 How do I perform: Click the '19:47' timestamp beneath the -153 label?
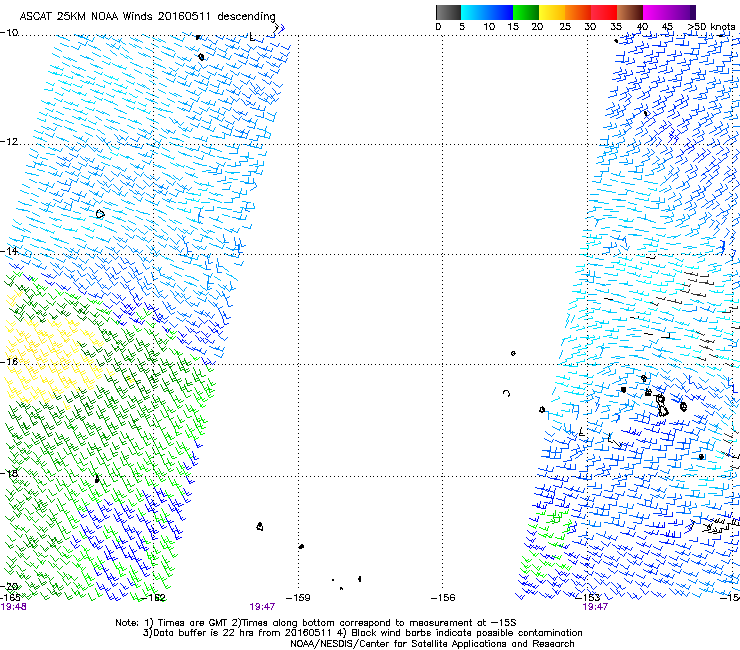(x=595, y=607)
